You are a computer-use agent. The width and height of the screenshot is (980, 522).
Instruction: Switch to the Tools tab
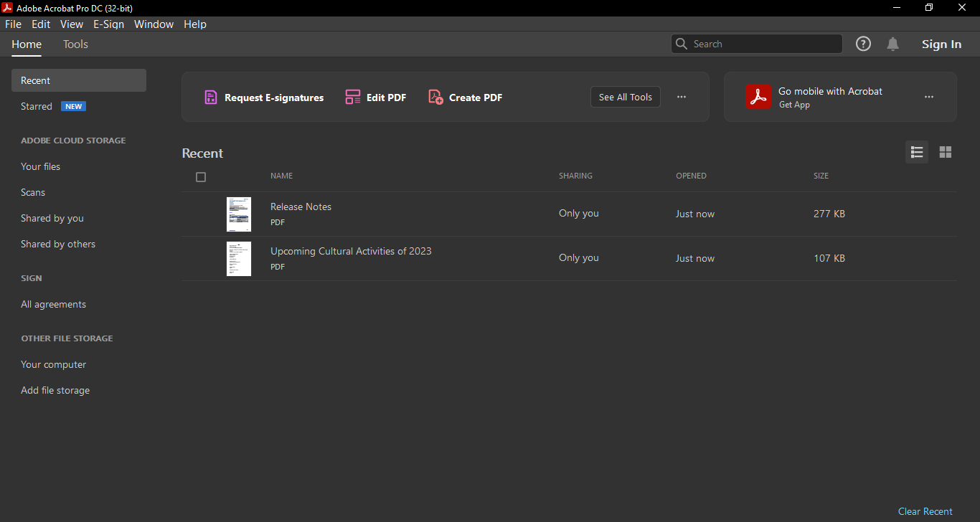coord(75,44)
